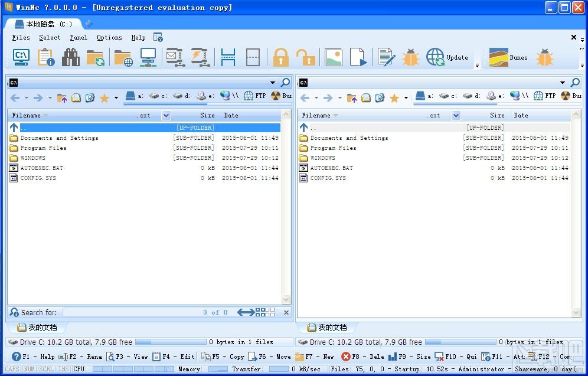The height and width of the screenshot is (376, 588).
Task: Click the bug icon beside Update
Action: (x=411, y=57)
